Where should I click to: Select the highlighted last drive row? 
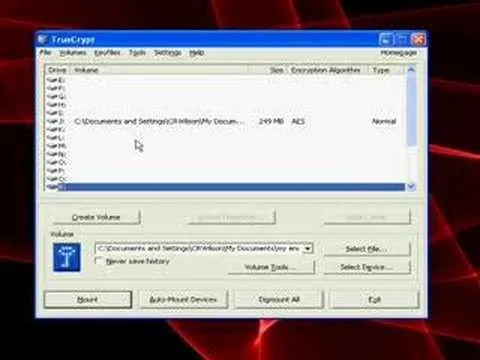(225, 187)
